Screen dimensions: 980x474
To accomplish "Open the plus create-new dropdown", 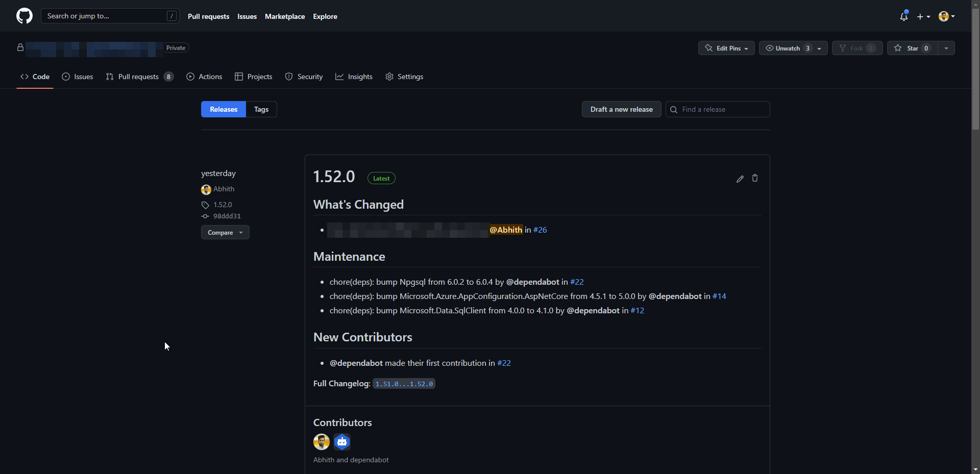I will [923, 16].
